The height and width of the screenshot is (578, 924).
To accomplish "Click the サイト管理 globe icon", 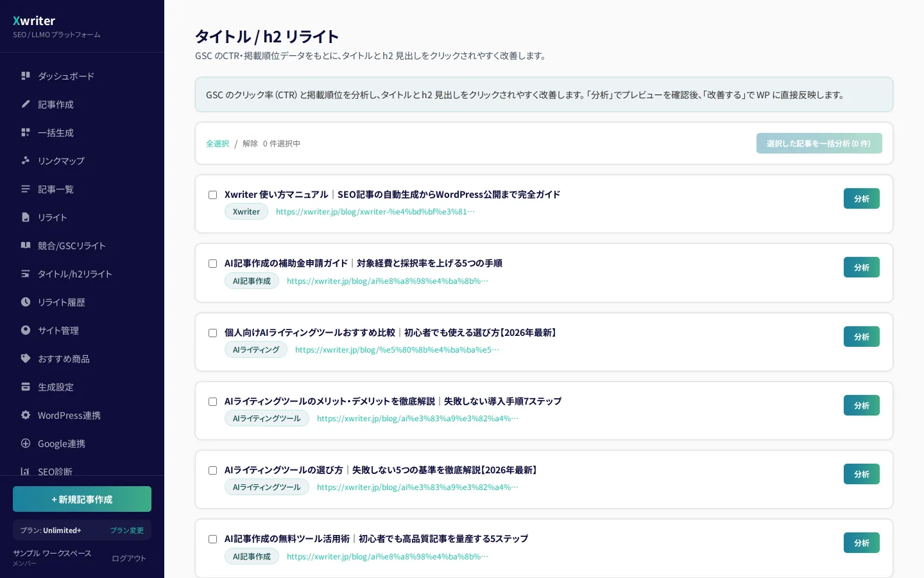I will pyautogui.click(x=26, y=330).
